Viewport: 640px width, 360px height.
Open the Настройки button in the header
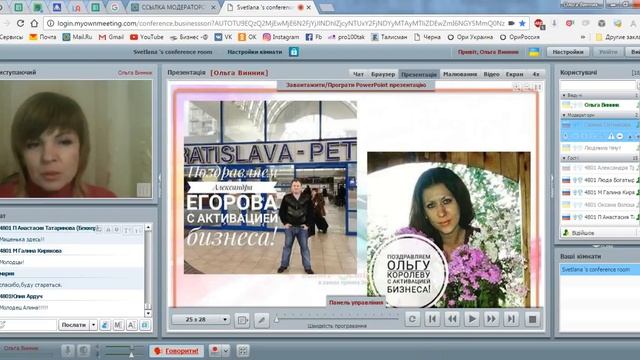(x=568, y=52)
